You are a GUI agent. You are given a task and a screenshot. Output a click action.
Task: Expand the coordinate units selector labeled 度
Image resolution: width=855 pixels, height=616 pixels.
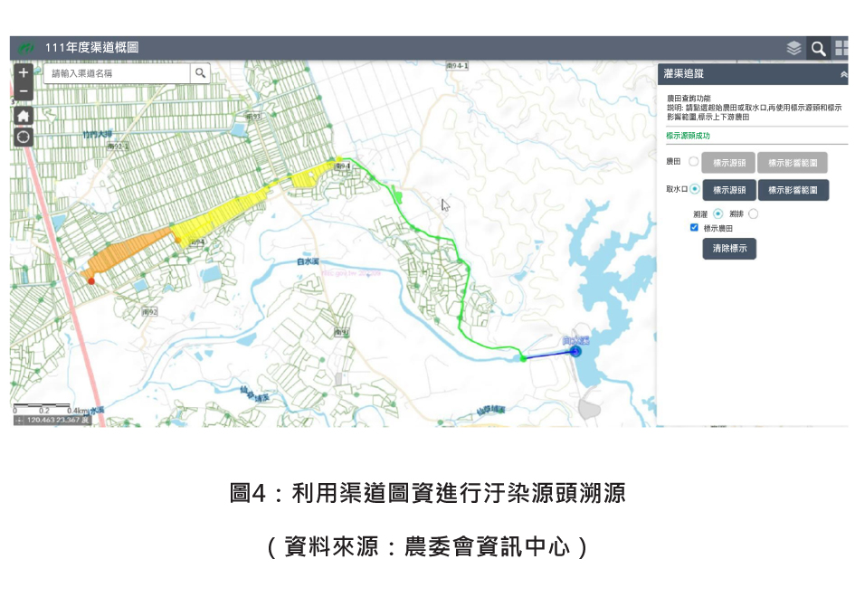click(x=85, y=419)
